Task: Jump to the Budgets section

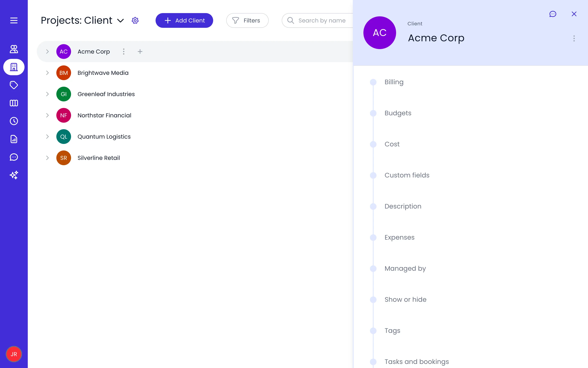Action: 398,113
